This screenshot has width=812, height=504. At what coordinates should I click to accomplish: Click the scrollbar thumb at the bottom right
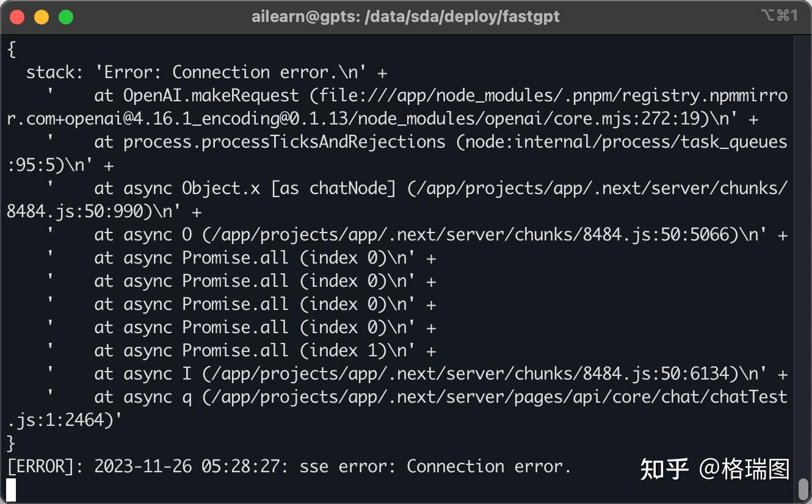pyautogui.click(x=803, y=489)
